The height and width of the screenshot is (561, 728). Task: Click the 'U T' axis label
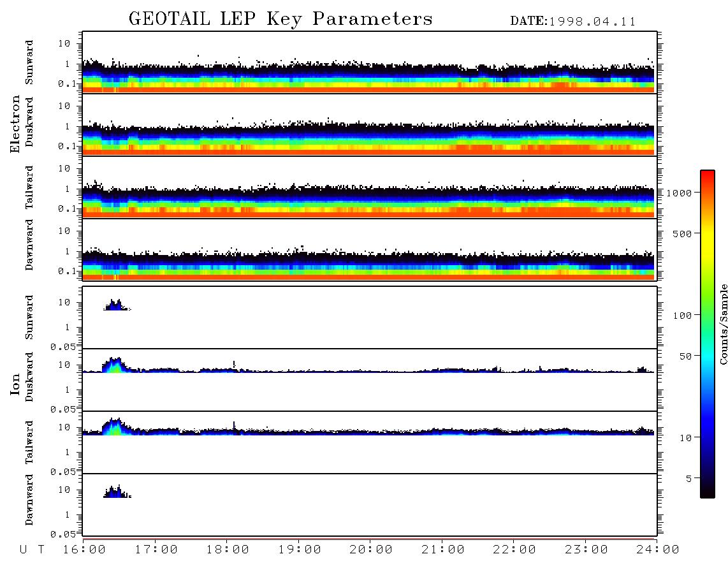[32, 550]
